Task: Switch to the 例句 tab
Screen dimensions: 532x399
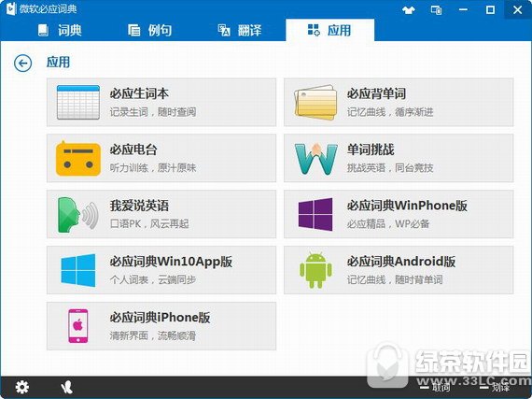Action: (x=149, y=30)
